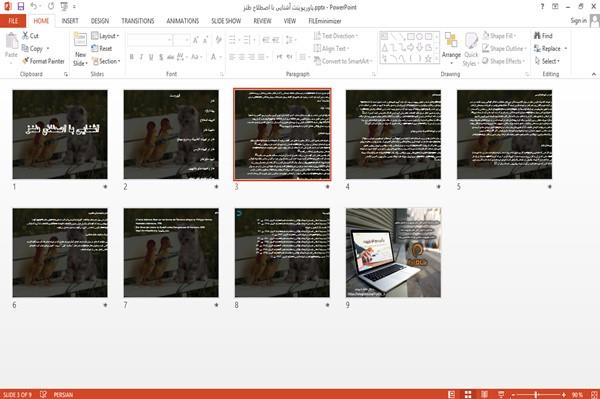Open the Section dropdown
Image resolution: width=600 pixels, height=399 pixels.
click(x=106, y=61)
